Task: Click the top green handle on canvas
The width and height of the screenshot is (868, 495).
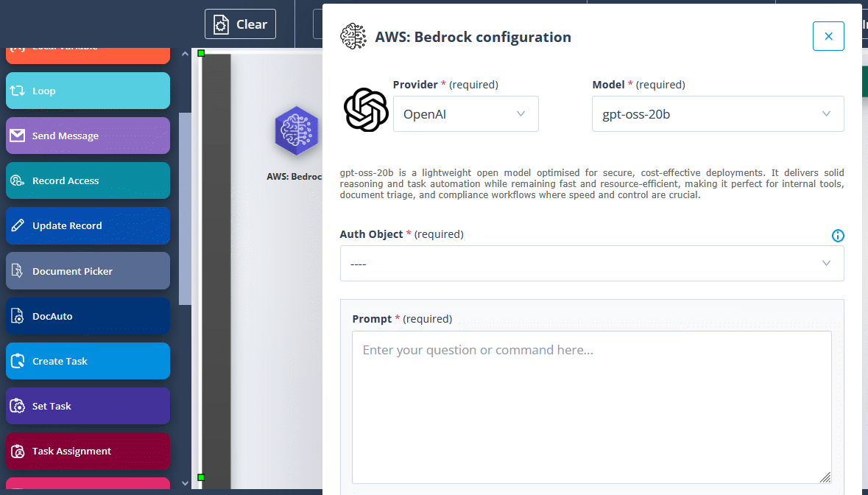Action: click(202, 53)
